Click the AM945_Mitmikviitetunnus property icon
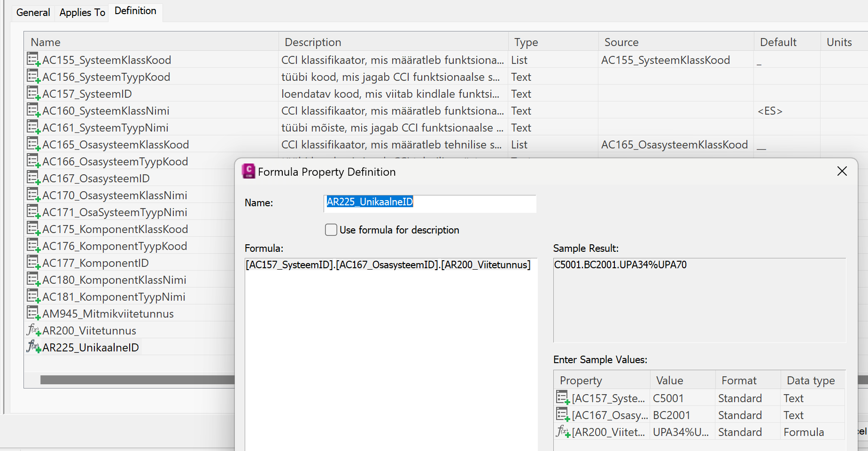Screen dimensions: 868x451 coord(33,313)
